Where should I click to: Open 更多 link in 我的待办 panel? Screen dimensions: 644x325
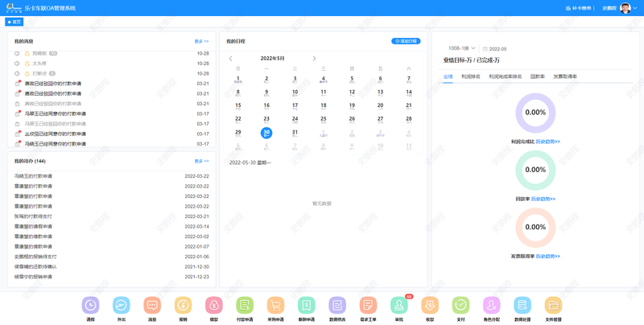[x=201, y=161]
